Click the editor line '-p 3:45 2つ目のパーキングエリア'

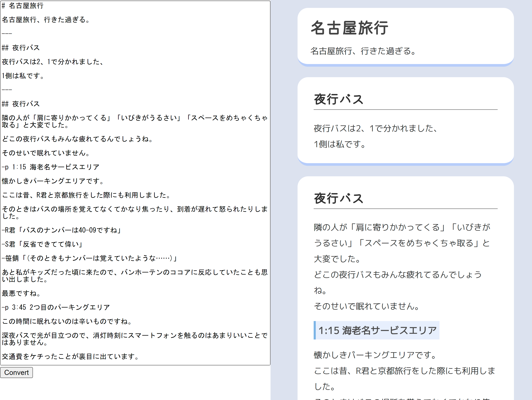[56, 307]
